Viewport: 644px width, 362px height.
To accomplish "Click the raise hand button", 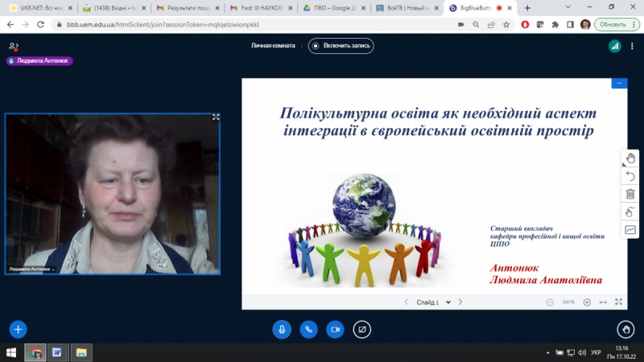I will coord(625,329).
